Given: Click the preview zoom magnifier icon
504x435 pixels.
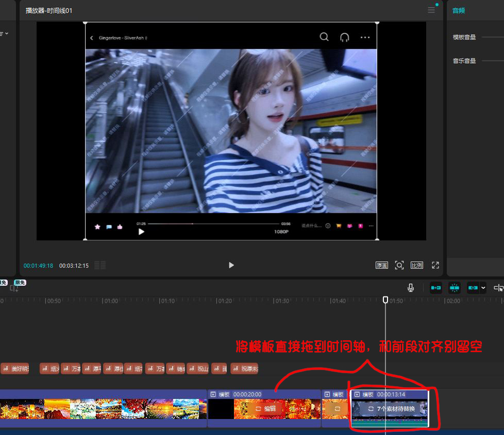Looking at the screenshot, I should pyautogui.click(x=399, y=265).
